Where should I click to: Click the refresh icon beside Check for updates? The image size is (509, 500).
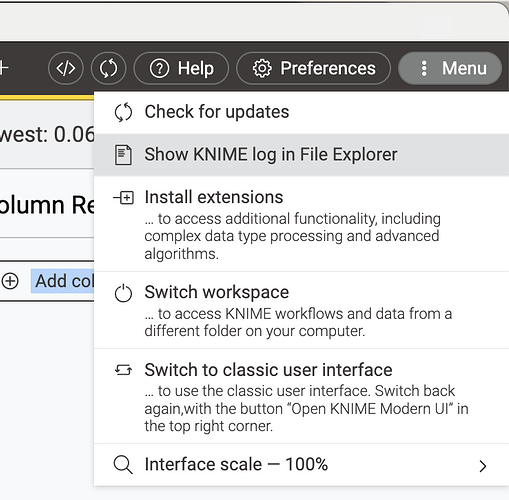123,112
